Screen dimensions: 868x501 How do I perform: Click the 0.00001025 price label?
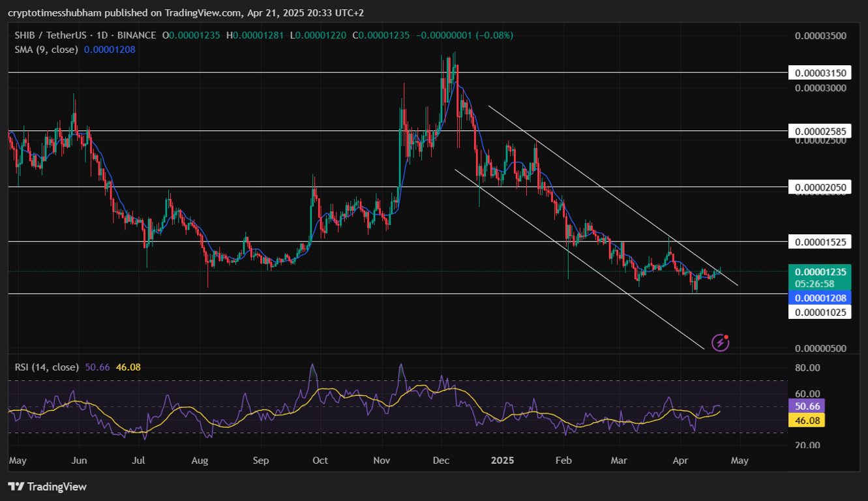point(820,312)
